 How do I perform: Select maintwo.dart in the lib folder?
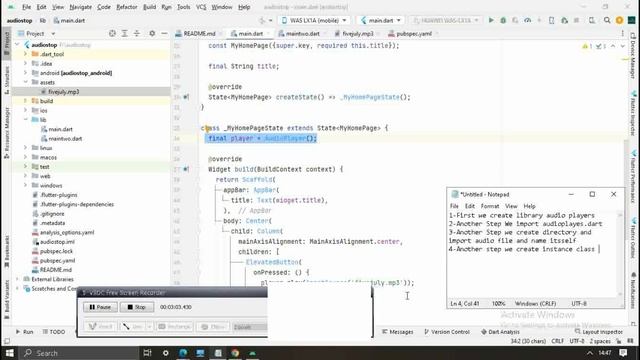[65, 138]
